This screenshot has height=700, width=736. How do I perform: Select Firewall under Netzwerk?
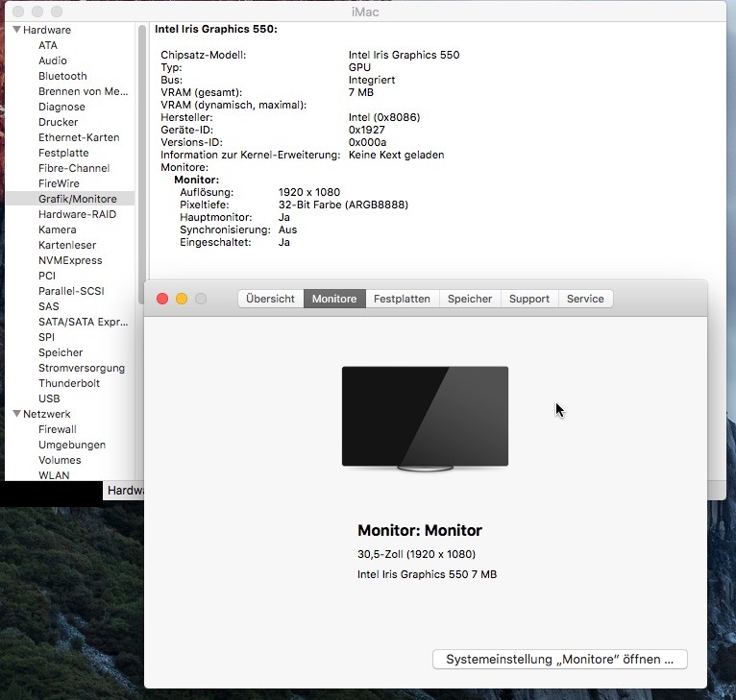coord(58,429)
